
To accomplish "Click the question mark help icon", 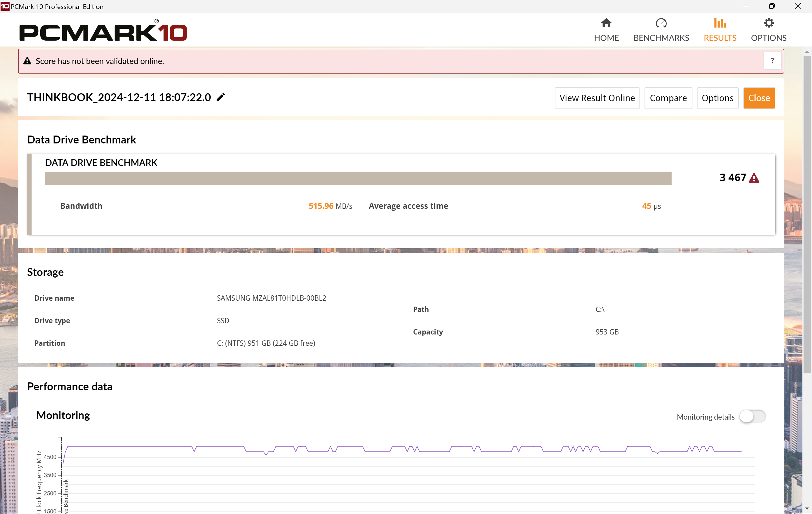I will [772, 61].
